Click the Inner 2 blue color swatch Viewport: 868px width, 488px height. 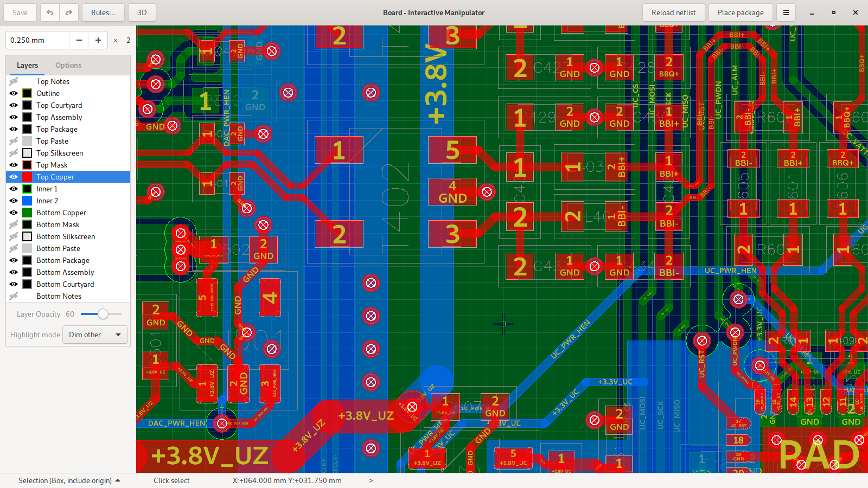coord(27,201)
